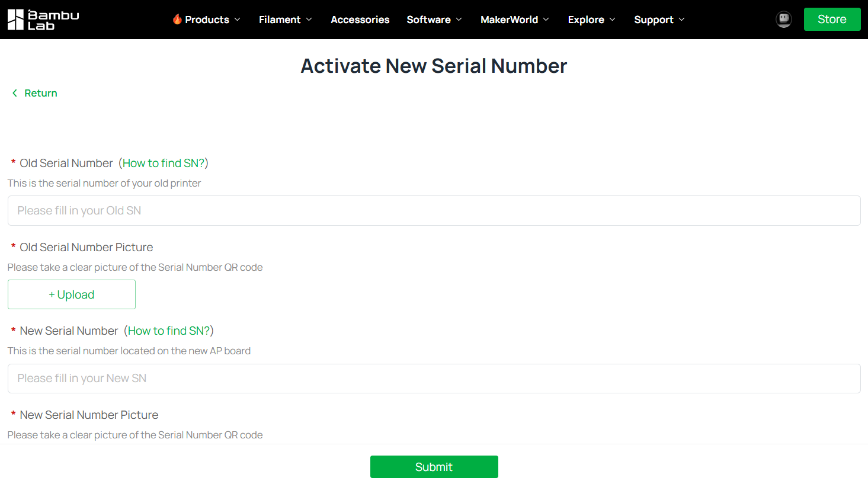
Task: Click the user avatar icon
Action: tap(783, 20)
